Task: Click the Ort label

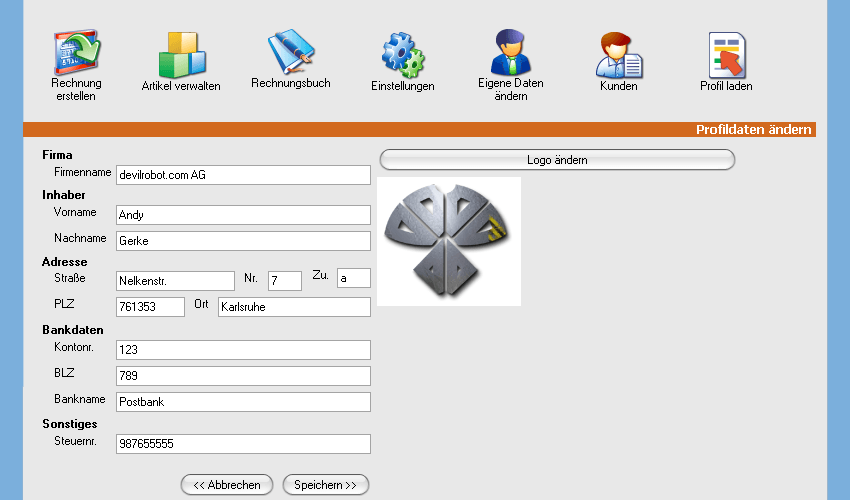Action: point(201,304)
